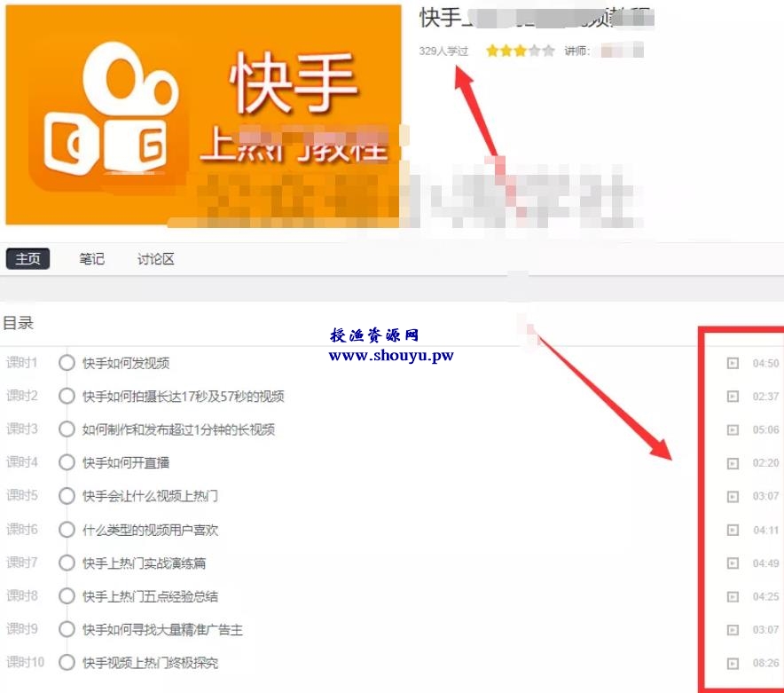
Task: Click the 08:26 duration text
Action: coord(765,663)
